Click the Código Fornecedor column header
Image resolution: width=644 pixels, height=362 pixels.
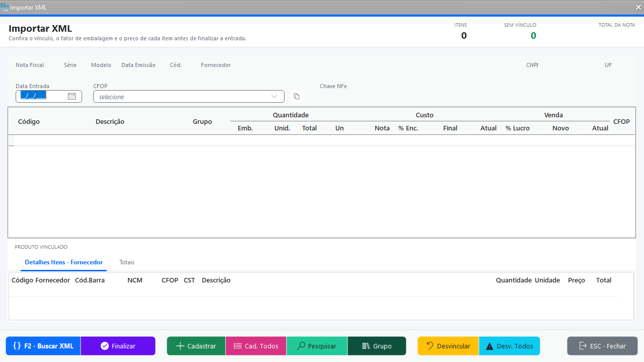(41, 280)
